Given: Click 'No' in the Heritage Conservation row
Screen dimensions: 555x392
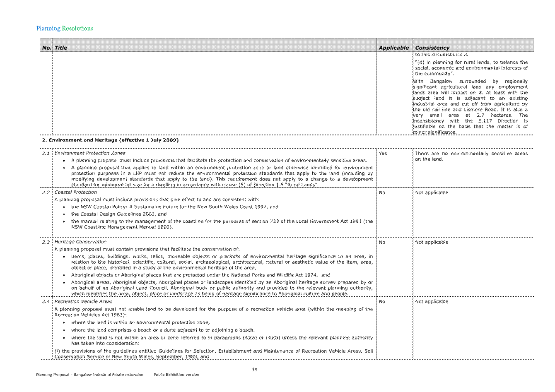Looking at the screenshot, I should [x=382, y=243].
